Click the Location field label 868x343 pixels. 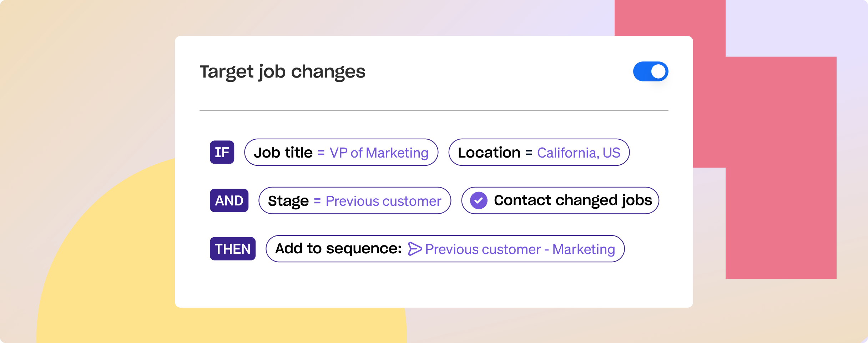point(489,153)
